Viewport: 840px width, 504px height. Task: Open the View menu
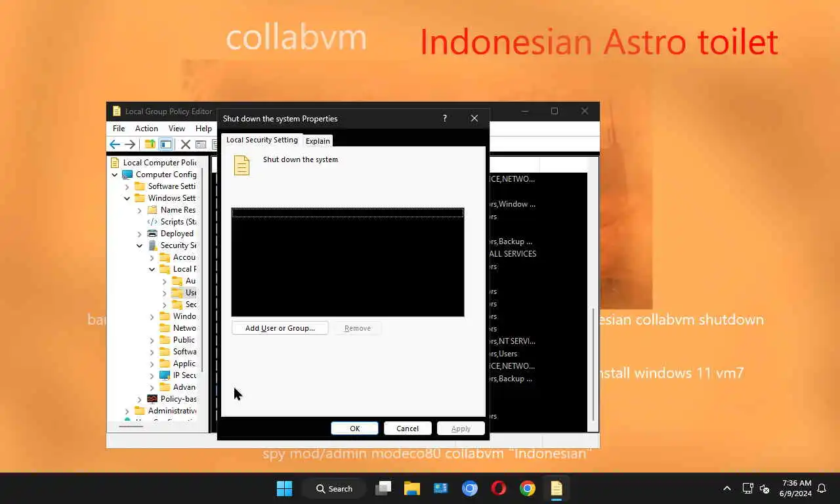[x=177, y=129]
